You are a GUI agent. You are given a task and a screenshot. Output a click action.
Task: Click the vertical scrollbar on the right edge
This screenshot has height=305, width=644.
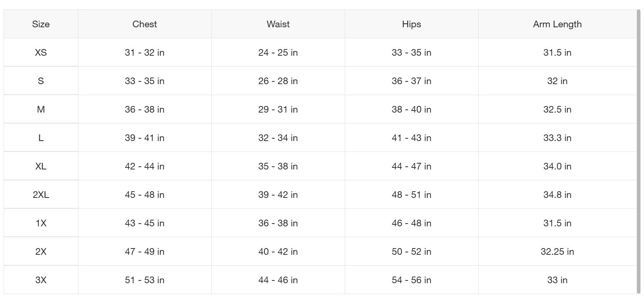(x=639, y=152)
